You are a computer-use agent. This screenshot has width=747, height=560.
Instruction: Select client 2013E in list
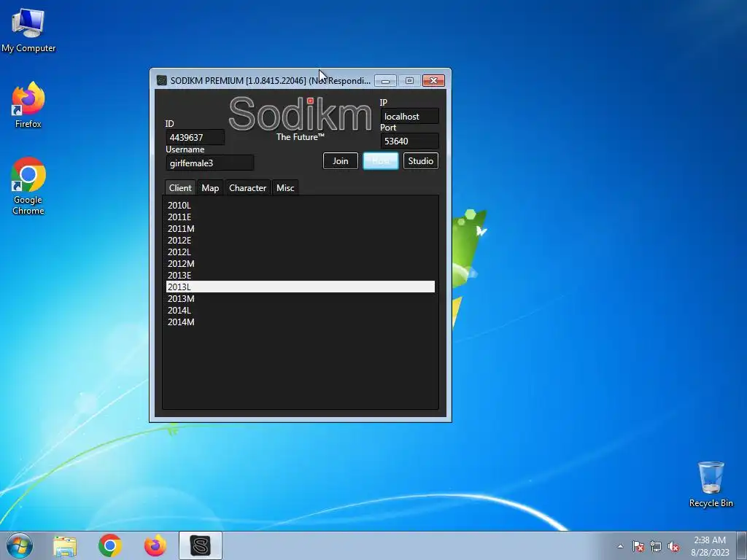pos(300,275)
